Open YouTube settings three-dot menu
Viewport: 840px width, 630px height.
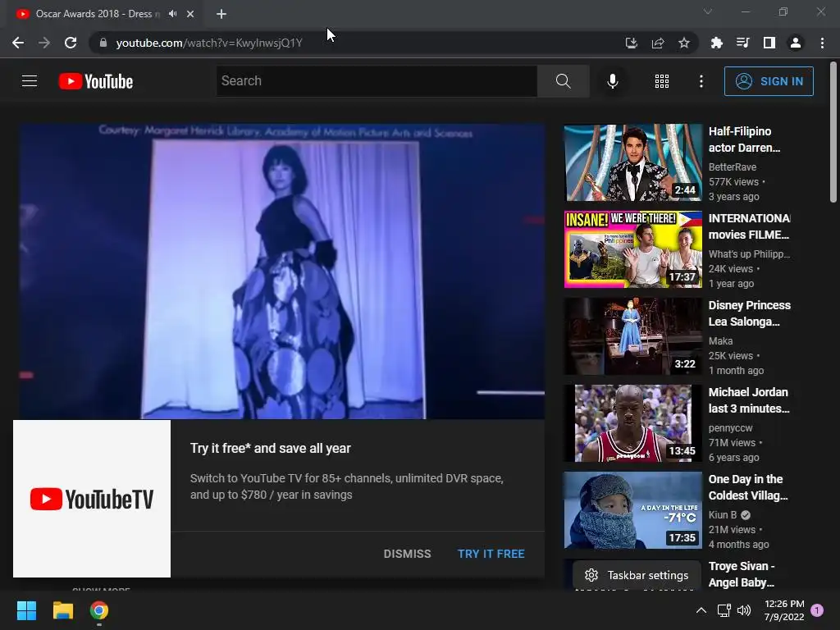coord(701,81)
